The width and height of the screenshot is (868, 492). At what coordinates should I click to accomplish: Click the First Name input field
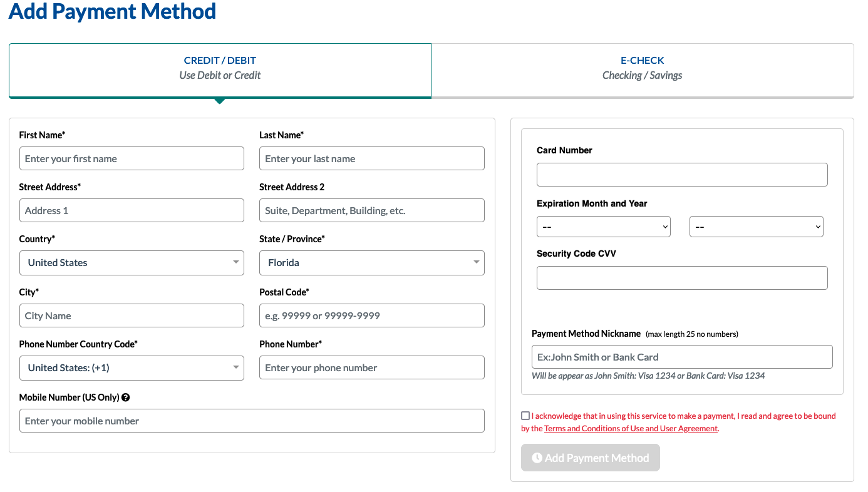132,158
